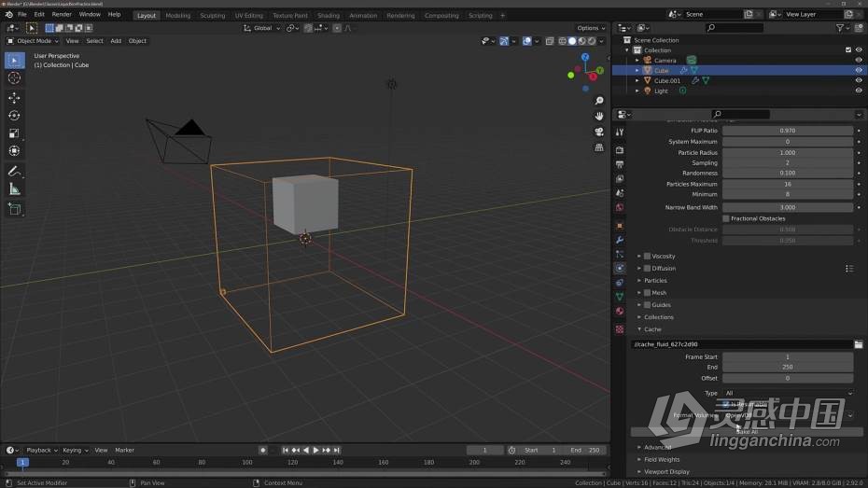Click the Bake All button
868x488 pixels.
coord(747,432)
